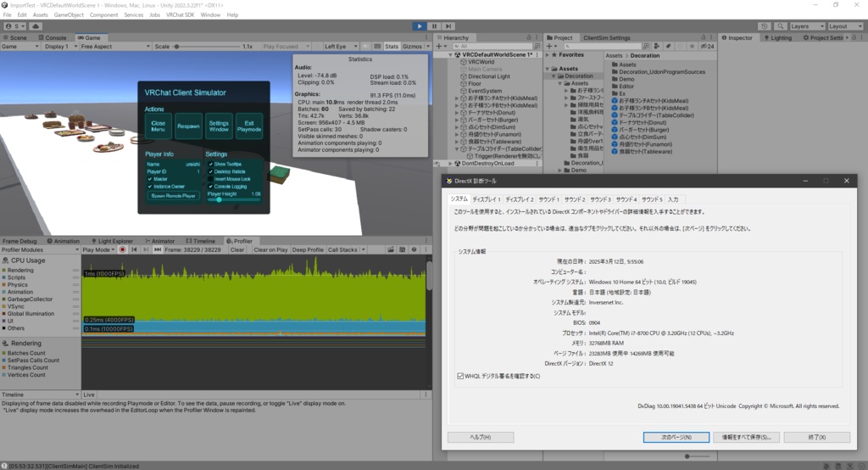
Task: Open the Unity account dropdown
Action: pyautogui.click(x=15, y=26)
